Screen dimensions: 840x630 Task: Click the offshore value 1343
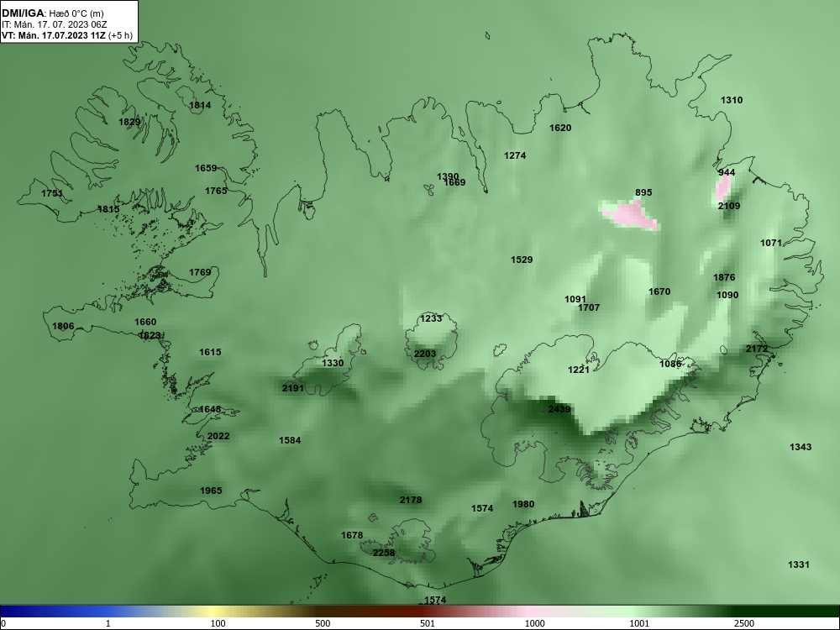click(x=801, y=446)
